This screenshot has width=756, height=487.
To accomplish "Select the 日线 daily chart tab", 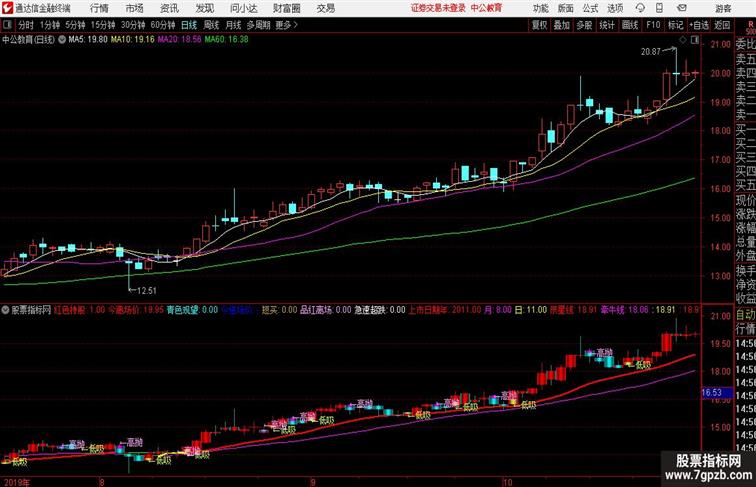I will click(x=189, y=25).
